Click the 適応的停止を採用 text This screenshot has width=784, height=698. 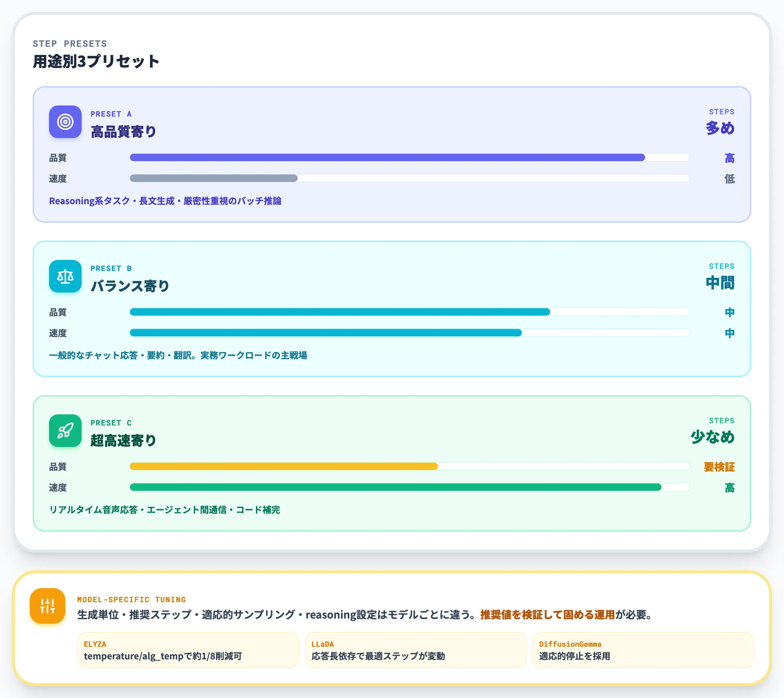coord(575,656)
